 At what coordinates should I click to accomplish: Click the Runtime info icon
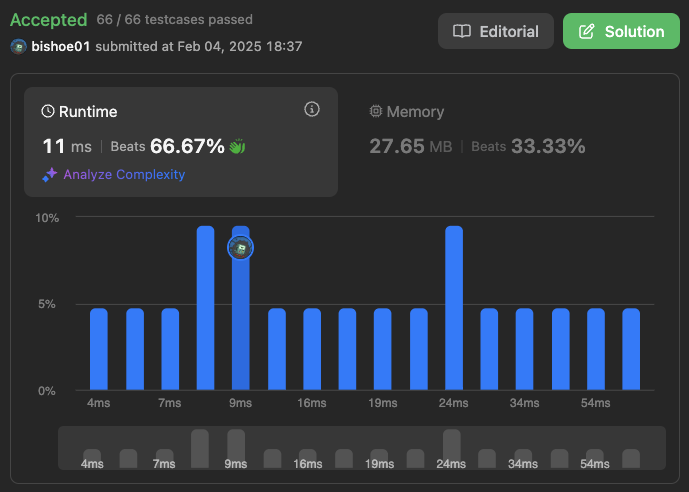[312, 109]
